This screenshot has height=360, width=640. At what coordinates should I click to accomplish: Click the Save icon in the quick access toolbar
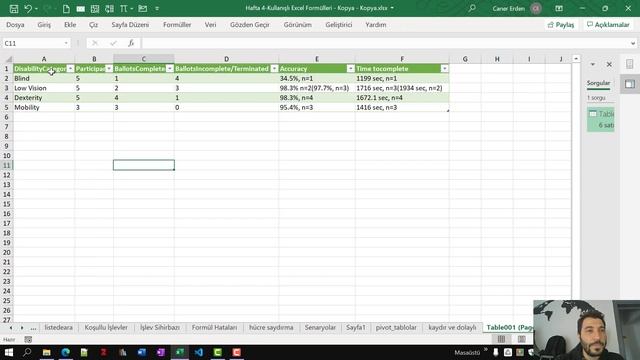[x=13, y=8]
